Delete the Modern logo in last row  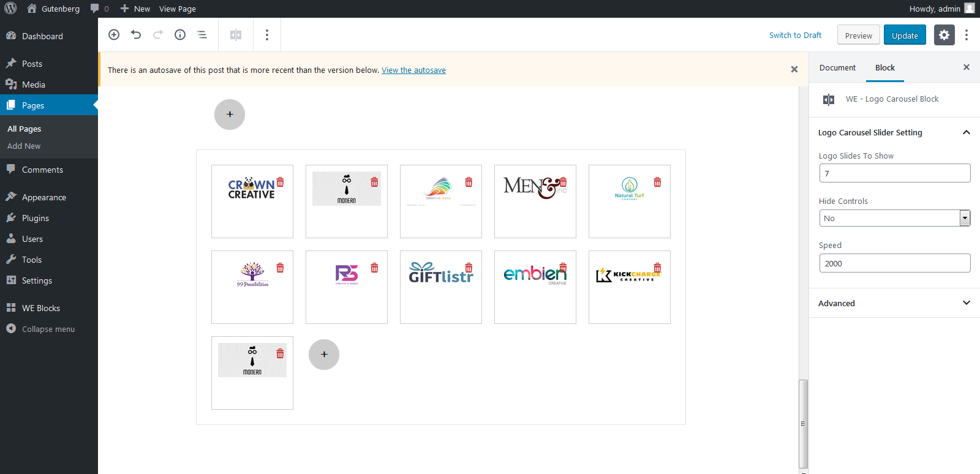pyautogui.click(x=280, y=353)
